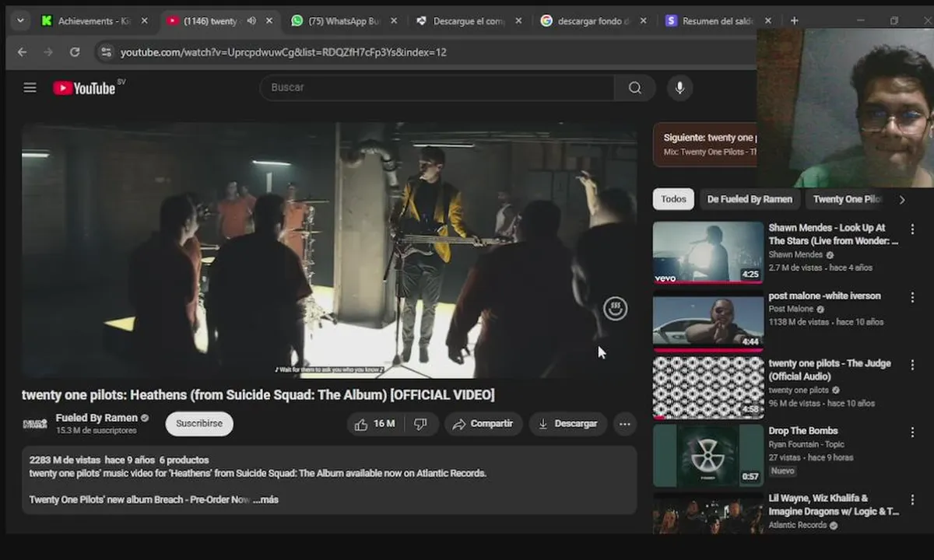Close the descargar fondo tab
Image resolution: width=934 pixels, height=560 pixels.
click(644, 21)
